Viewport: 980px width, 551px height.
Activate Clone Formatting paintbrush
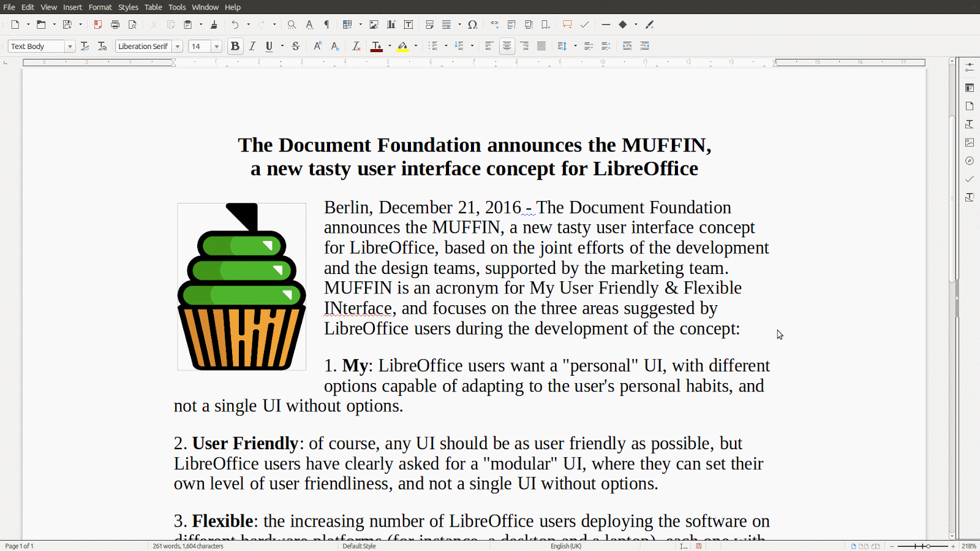click(x=214, y=25)
